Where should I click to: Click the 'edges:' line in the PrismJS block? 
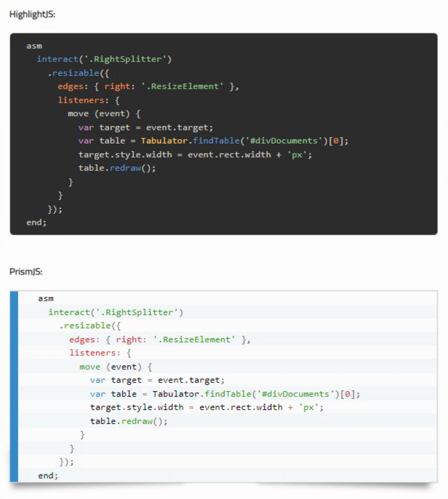coord(160,340)
